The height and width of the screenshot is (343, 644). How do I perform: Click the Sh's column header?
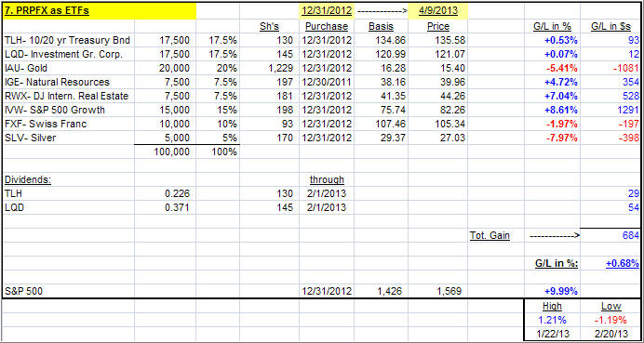pyautogui.click(x=270, y=26)
